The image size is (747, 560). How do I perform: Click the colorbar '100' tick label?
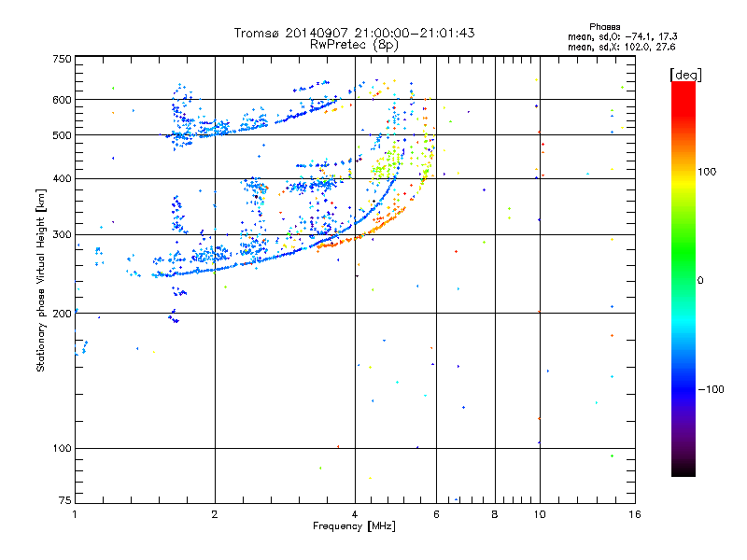(707, 172)
